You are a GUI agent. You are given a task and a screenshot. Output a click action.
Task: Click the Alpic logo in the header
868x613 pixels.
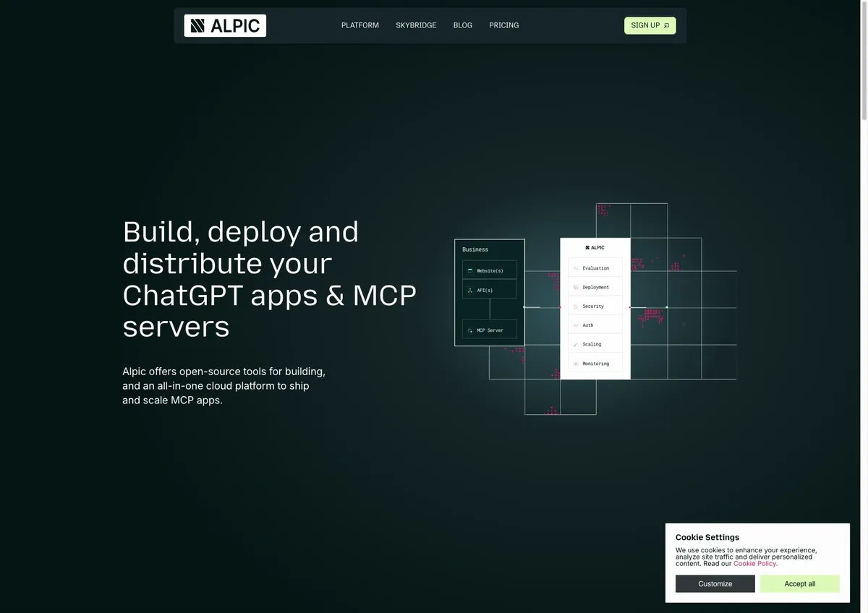click(225, 25)
